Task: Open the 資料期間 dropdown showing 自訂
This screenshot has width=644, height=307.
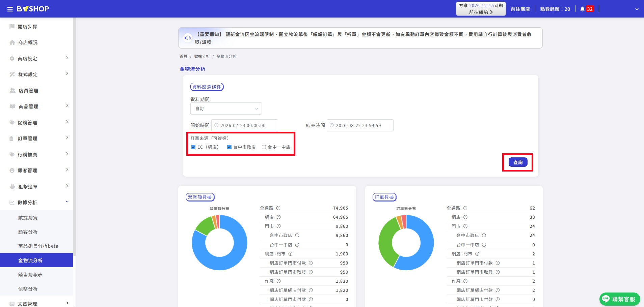Action: 226,109
